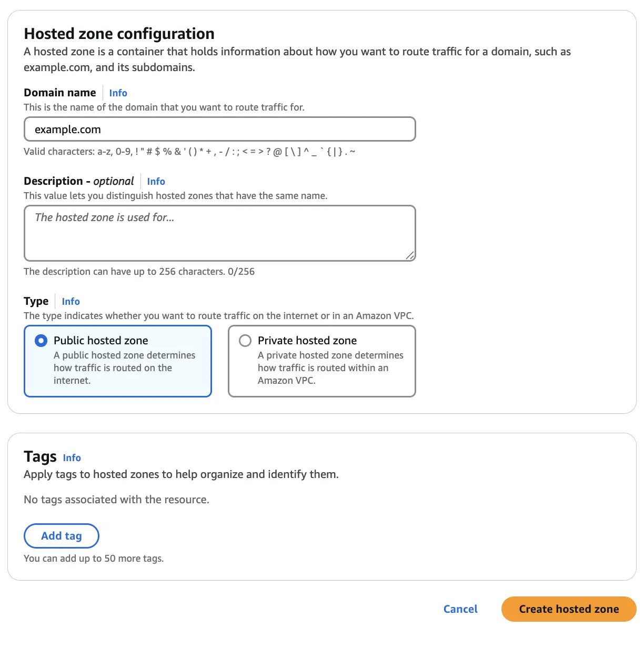This screenshot has width=644, height=657.
Task: Click the "Description - optional" field label
Action: point(79,182)
